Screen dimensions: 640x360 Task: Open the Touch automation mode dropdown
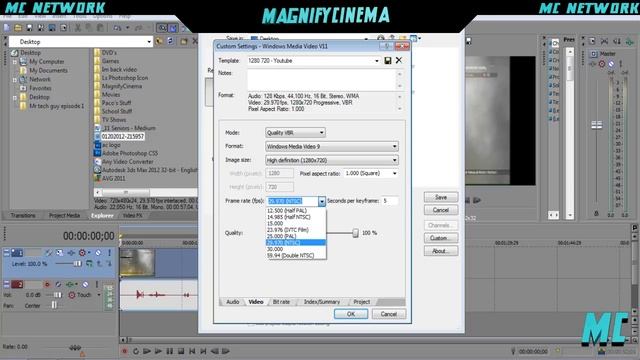click(x=99, y=295)
